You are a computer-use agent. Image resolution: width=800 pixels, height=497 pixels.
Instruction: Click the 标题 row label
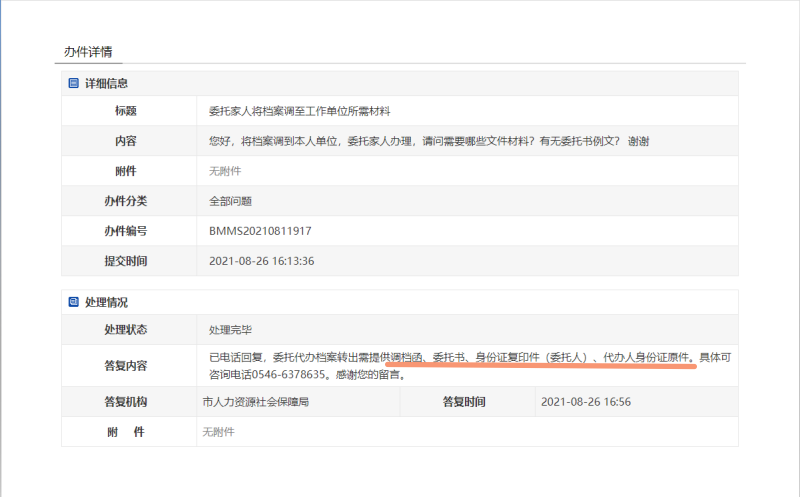click(126, 111)
